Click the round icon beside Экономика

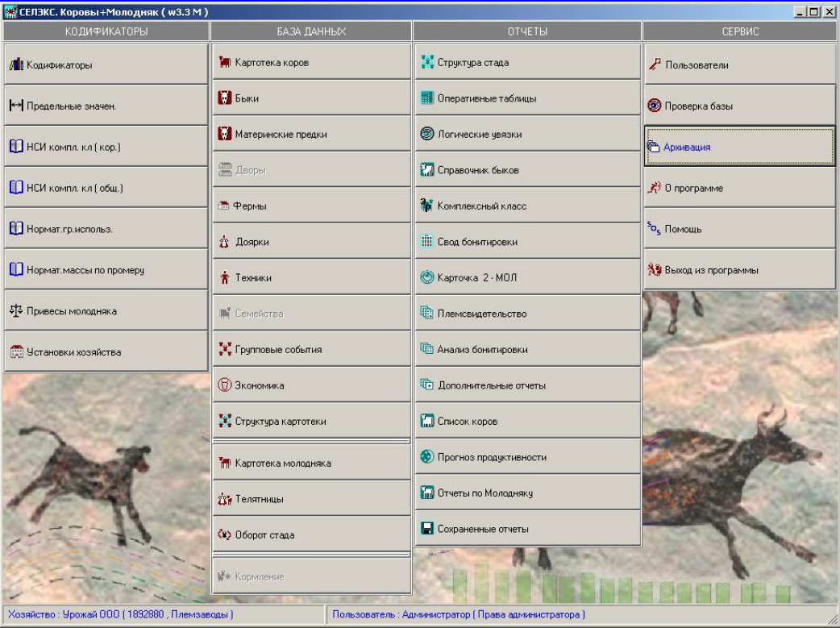[224, 385]
